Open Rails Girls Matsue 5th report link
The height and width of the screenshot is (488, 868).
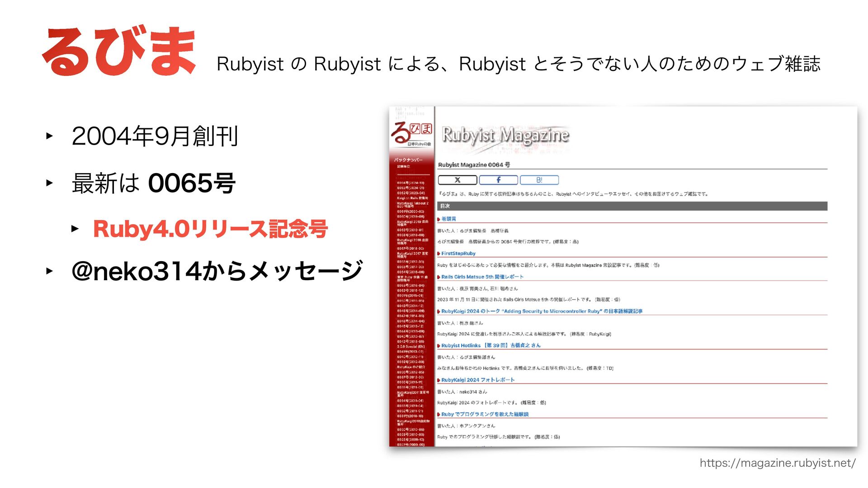[482, 277]
